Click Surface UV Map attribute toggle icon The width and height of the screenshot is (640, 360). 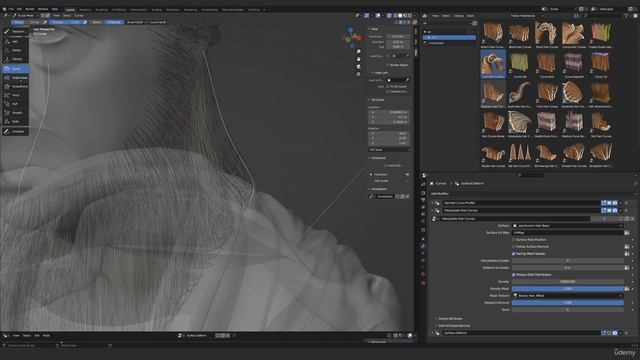627,233
